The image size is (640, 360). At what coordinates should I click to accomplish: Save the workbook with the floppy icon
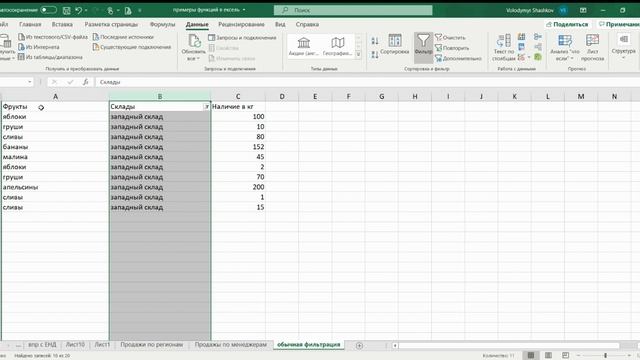(67, 10)
